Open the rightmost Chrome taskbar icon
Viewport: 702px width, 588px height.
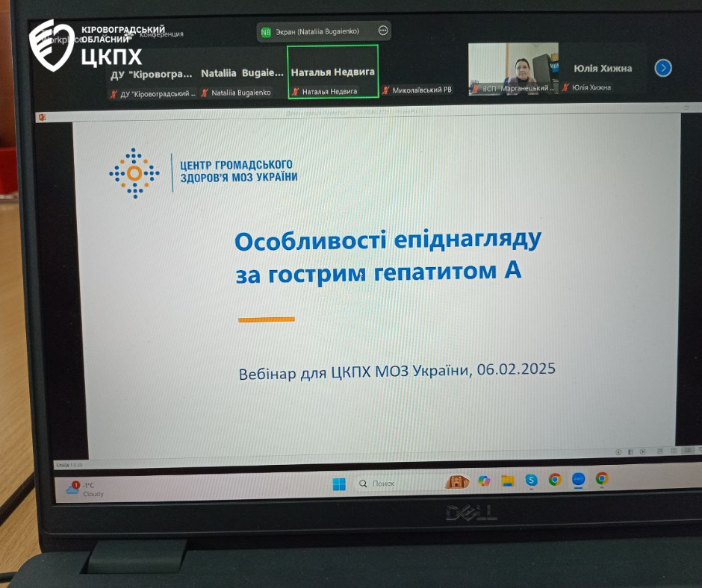(x=602, y=478)
